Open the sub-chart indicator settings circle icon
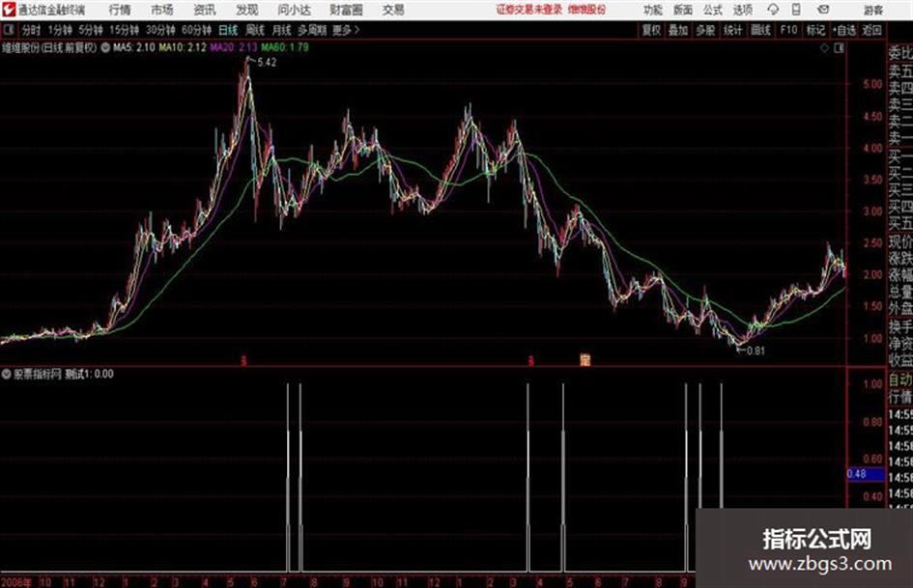913x588 pixels. point(7,374)
